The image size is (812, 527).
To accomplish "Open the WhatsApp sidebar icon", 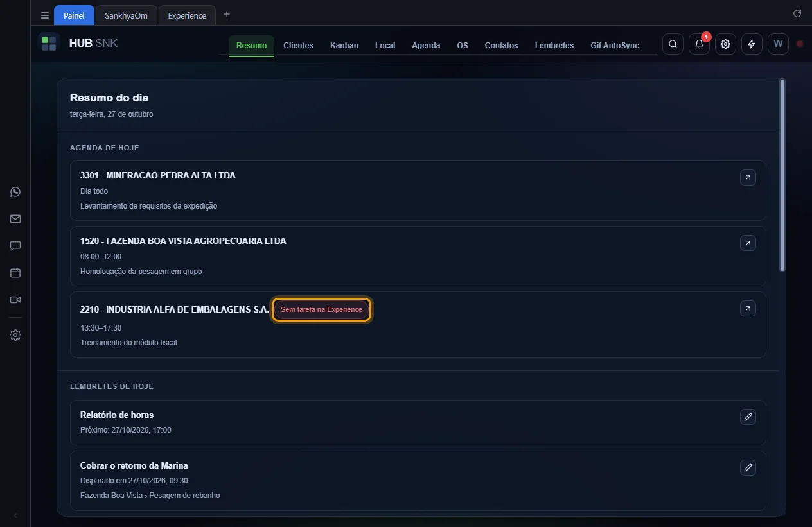I will (15, 192).
